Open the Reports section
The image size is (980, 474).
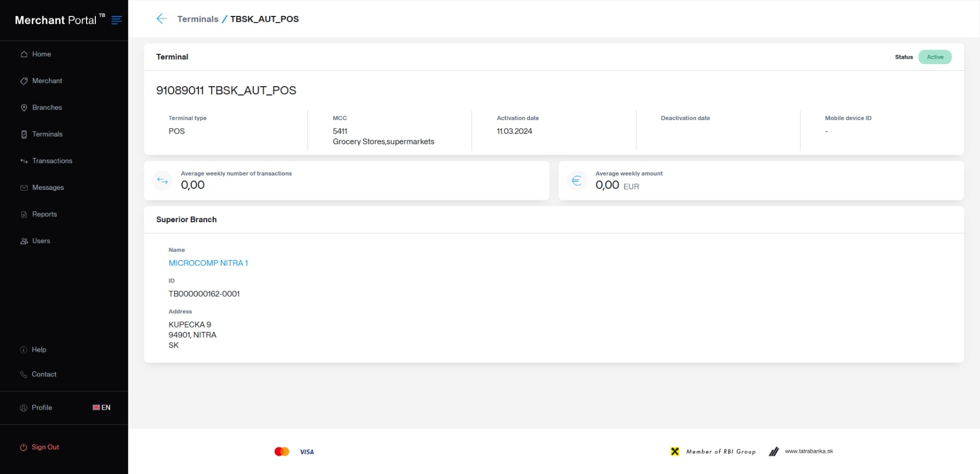click(44, 214)
